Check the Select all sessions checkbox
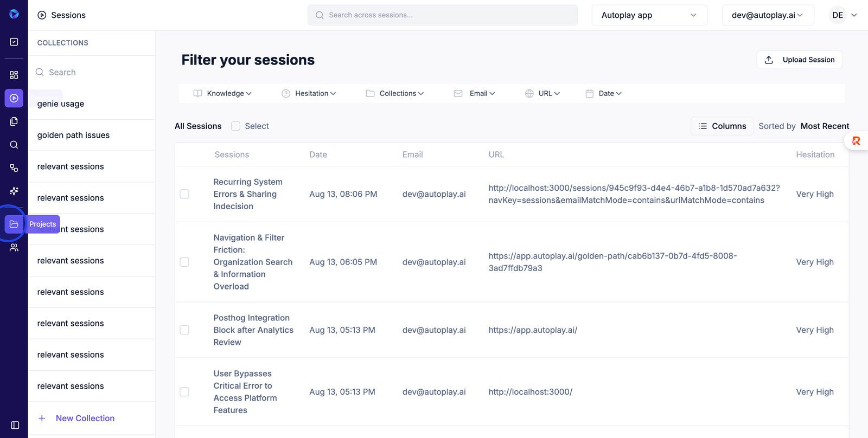Viewport: 868px width, 438px height. coord(235,126)
